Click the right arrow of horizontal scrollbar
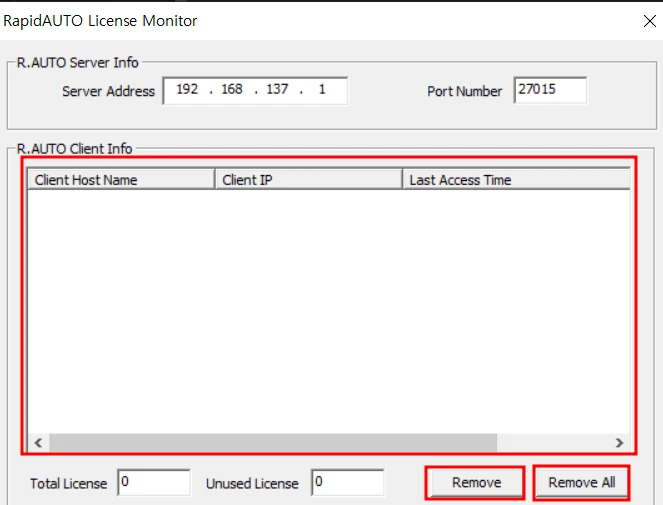Screen dimensions: 663x505 pyautogui.click(x=620, y=443)
